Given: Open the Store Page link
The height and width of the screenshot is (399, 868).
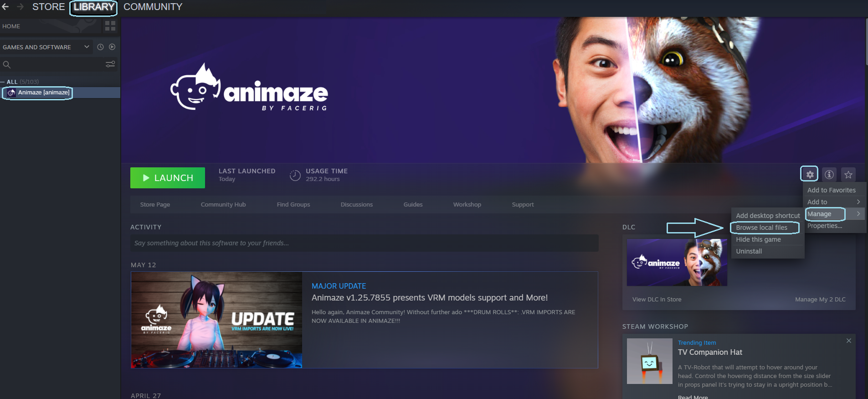Looking at the screenshot, I should tap(155, 204).
